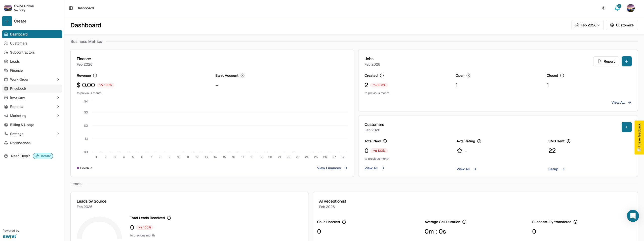Open Customers page from sidebar

pyautogui.click(x=19, y=43)
